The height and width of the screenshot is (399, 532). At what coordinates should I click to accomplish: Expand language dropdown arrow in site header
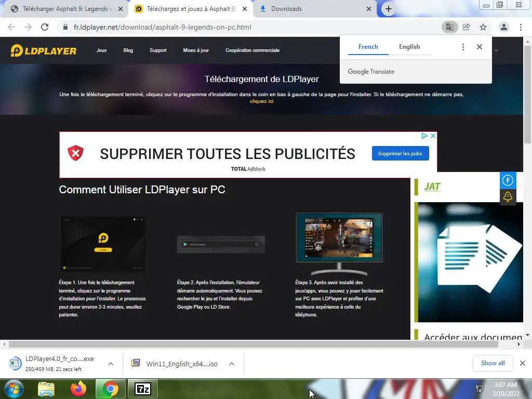click(x=496, y=50)
